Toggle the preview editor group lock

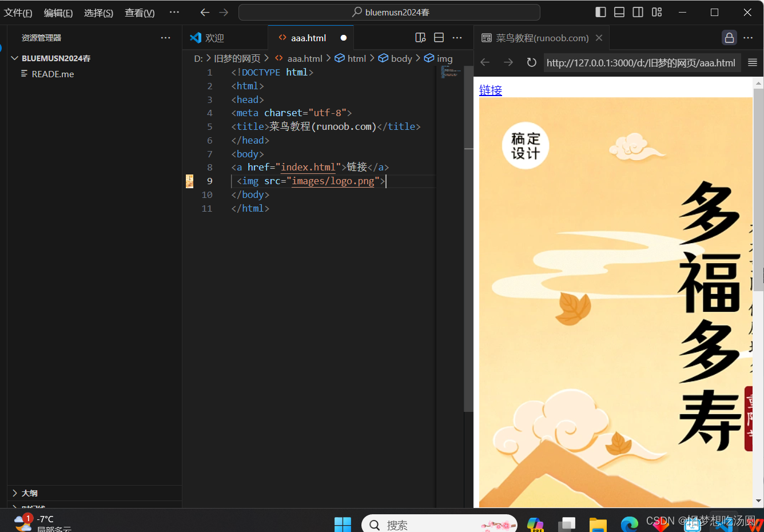pyautogui.click(x=729, y=38)
